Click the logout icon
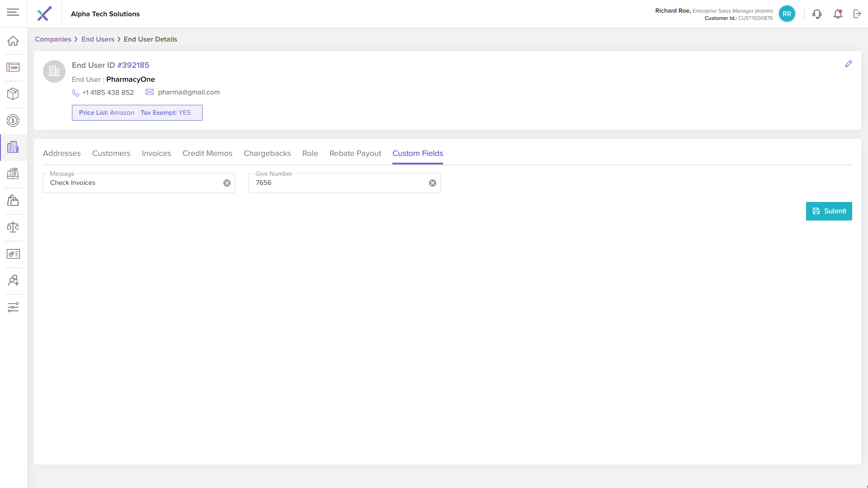Screen dimensions: 868x488 pos(857,14)
